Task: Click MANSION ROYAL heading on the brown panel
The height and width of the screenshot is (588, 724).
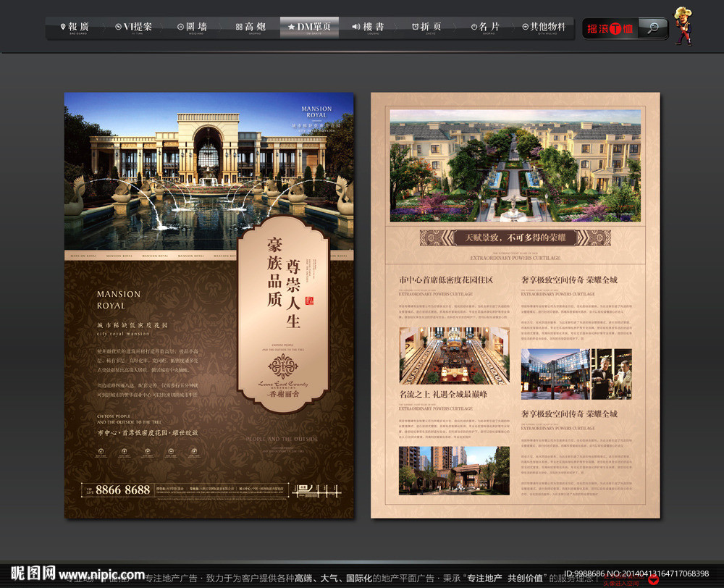Action: pos(118,300)
